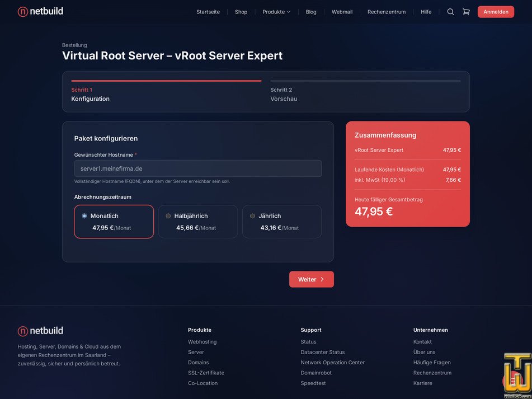The image size is (532, 399).
Task: Open Datacenter Status footer link
Action: tap(322, 352)
